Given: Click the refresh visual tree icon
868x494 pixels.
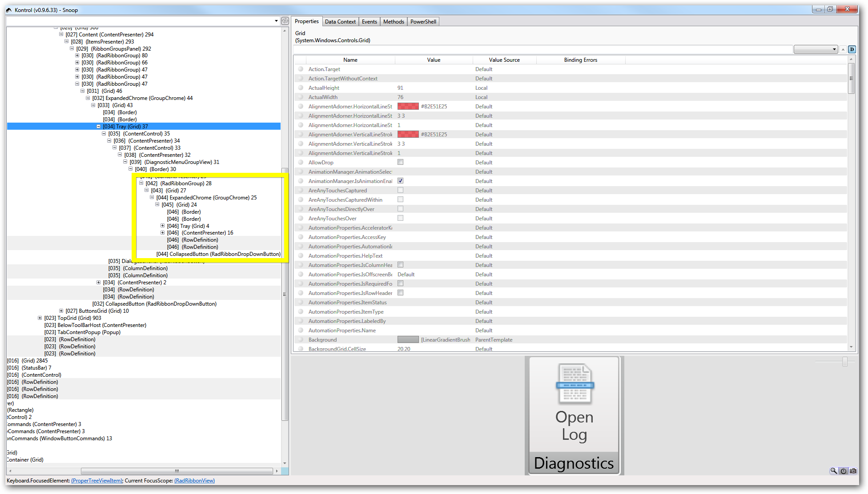Looking at the screenshot, I should 285,21.
